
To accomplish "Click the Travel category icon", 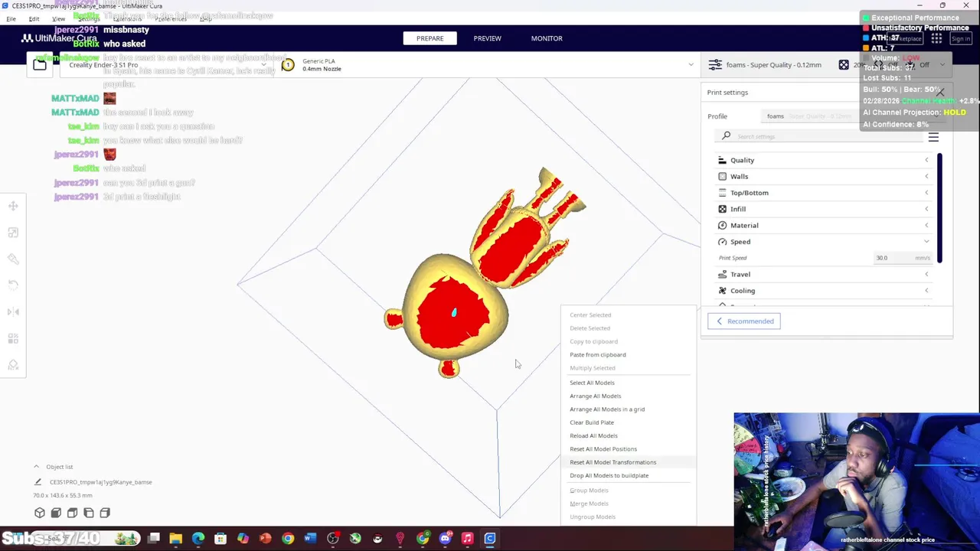I will click(722, 274).
